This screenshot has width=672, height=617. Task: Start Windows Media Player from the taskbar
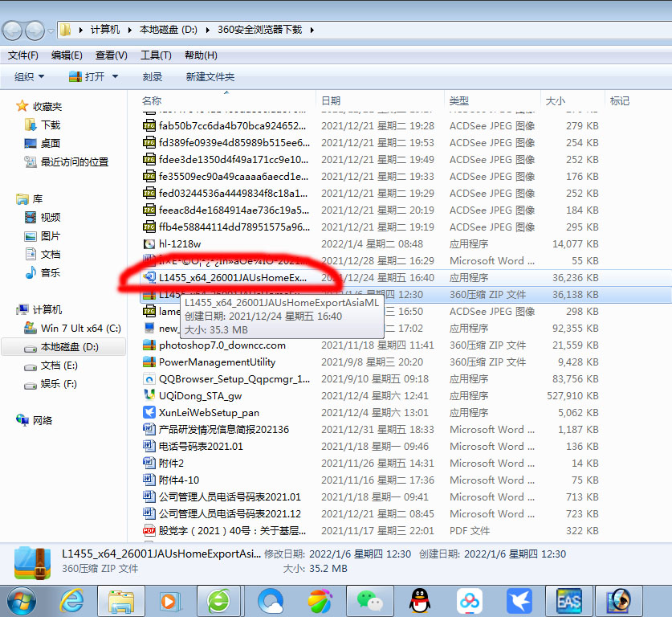pyautogui.click(x=170, y=601)
